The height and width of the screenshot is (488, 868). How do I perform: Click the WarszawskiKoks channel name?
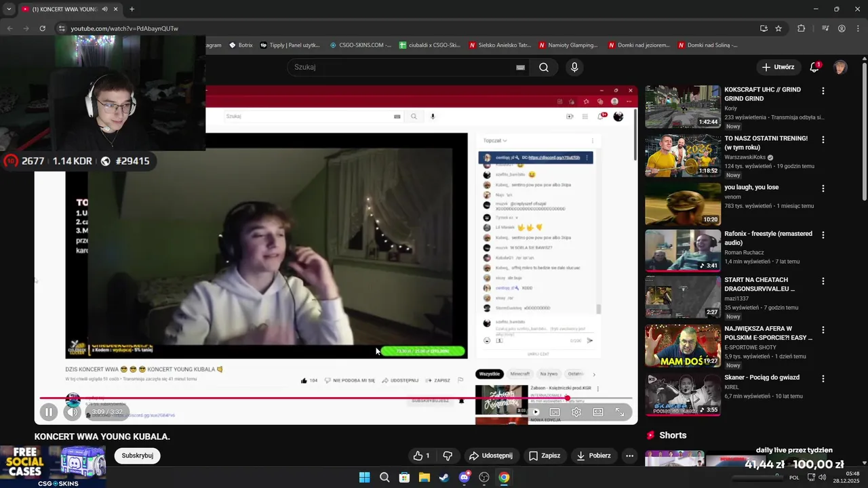click(745, 157)
